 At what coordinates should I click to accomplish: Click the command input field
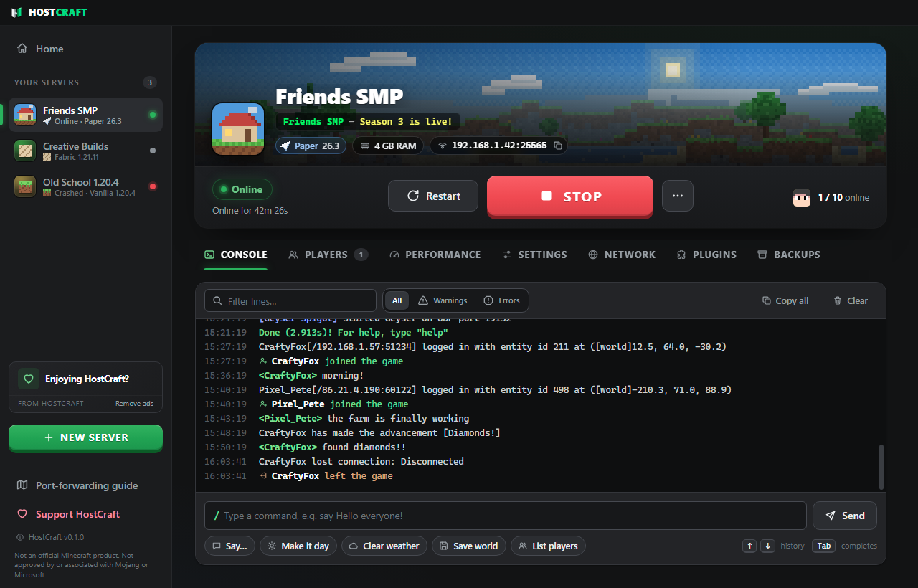pyautogui.click(x=506, y=516)
